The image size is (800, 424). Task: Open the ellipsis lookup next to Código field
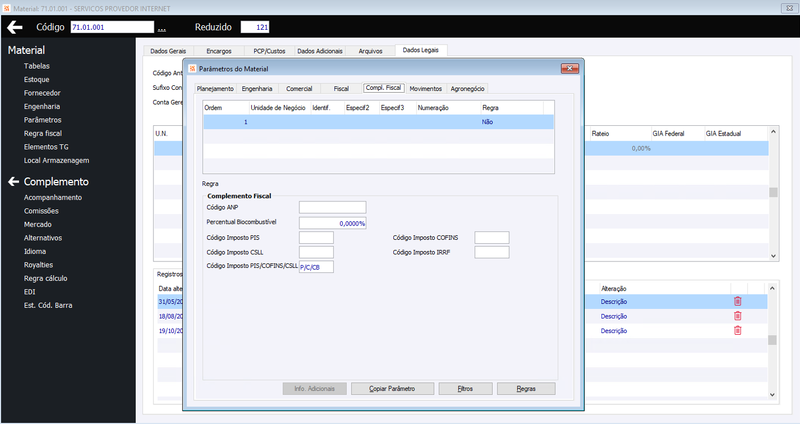point(162,29)
